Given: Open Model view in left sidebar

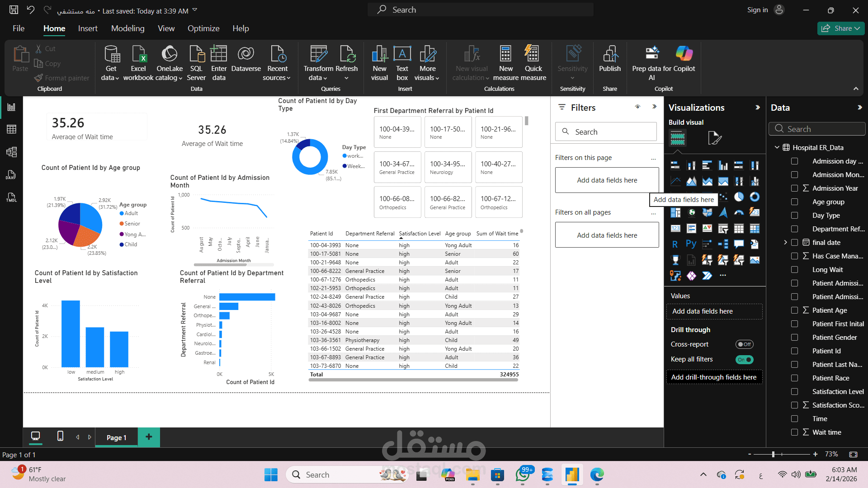Looking at the screenshot, I should tap(11, 152).
